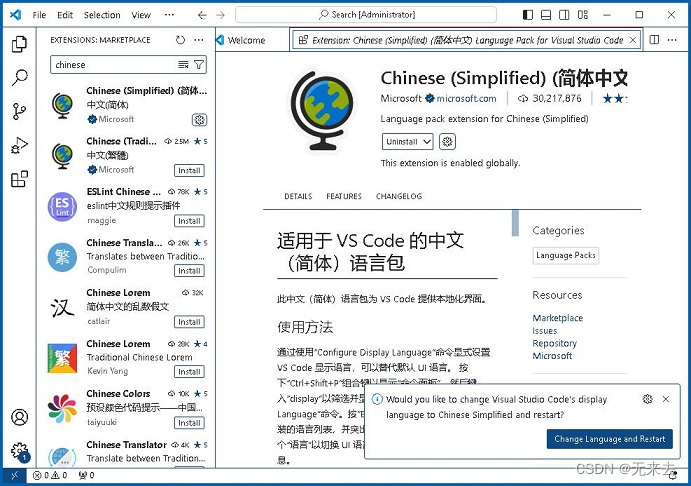
Task: Install Chinese Lorem by catlair
Action: (x=189, y=322)
